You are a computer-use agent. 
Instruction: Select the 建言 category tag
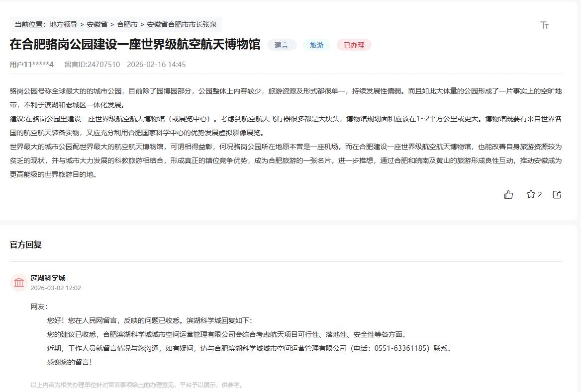tap(282, 45)
